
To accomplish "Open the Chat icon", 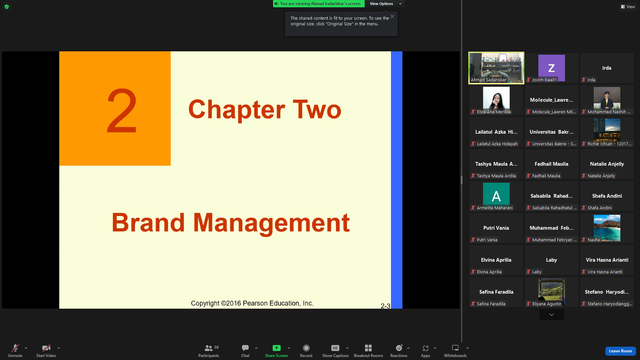I will [245, 348].
